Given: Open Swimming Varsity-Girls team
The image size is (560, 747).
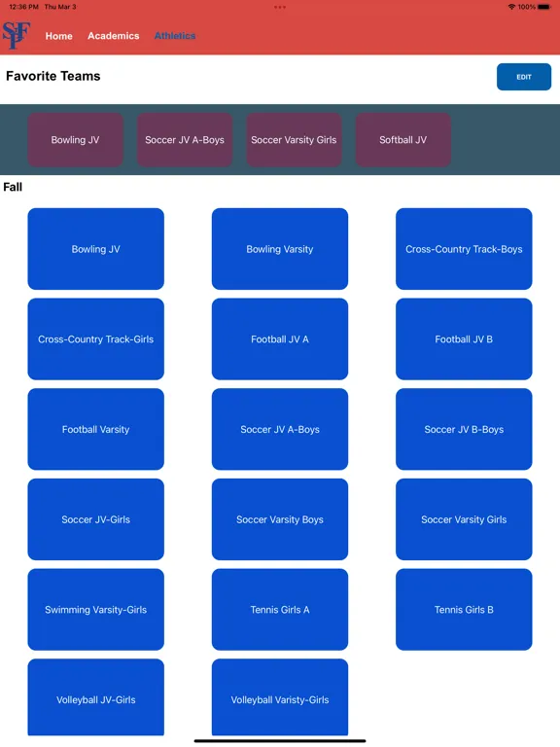Looking at the screenshot, I should pos(95,609).
